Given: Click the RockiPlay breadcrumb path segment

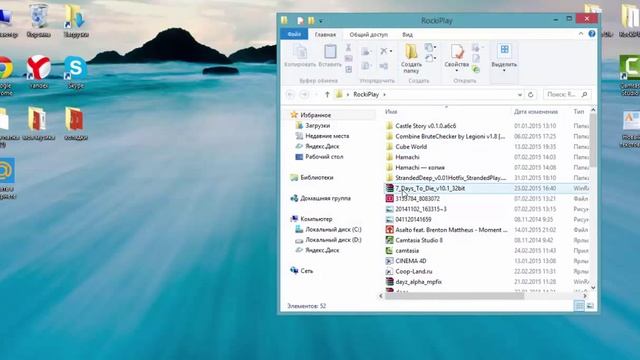Looking at the screenshot, I should (x=366, y=94).
